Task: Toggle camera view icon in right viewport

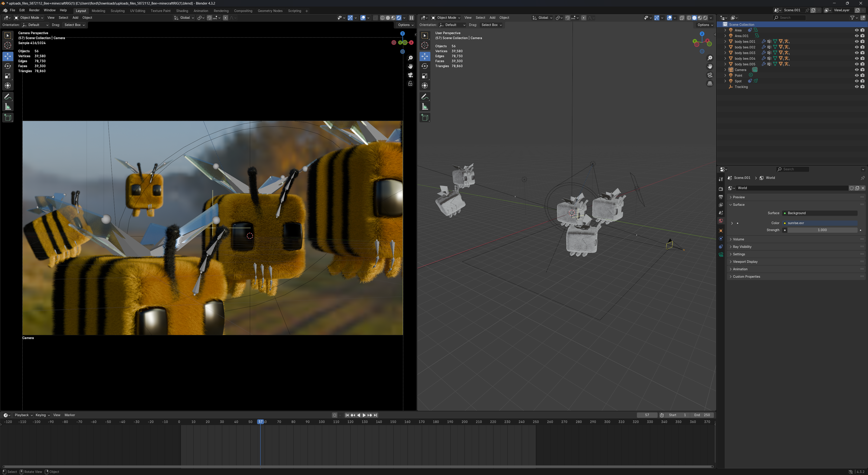Action: pos(710,75)
